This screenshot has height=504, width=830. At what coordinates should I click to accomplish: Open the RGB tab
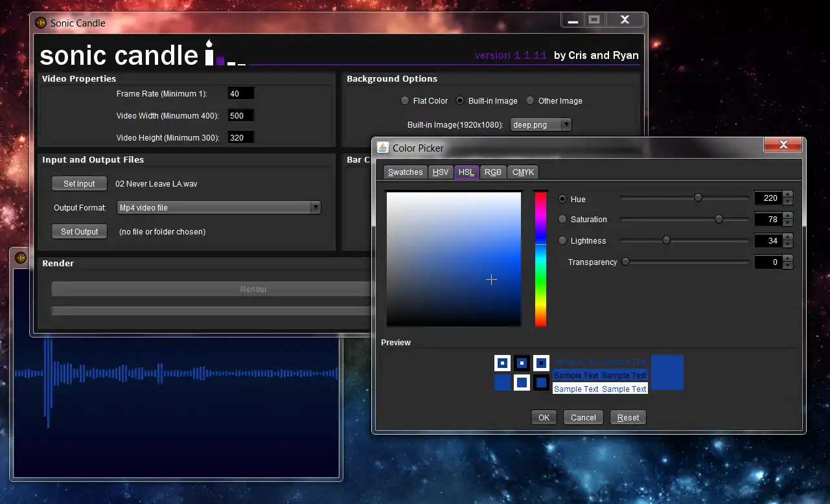click(493, 172)
